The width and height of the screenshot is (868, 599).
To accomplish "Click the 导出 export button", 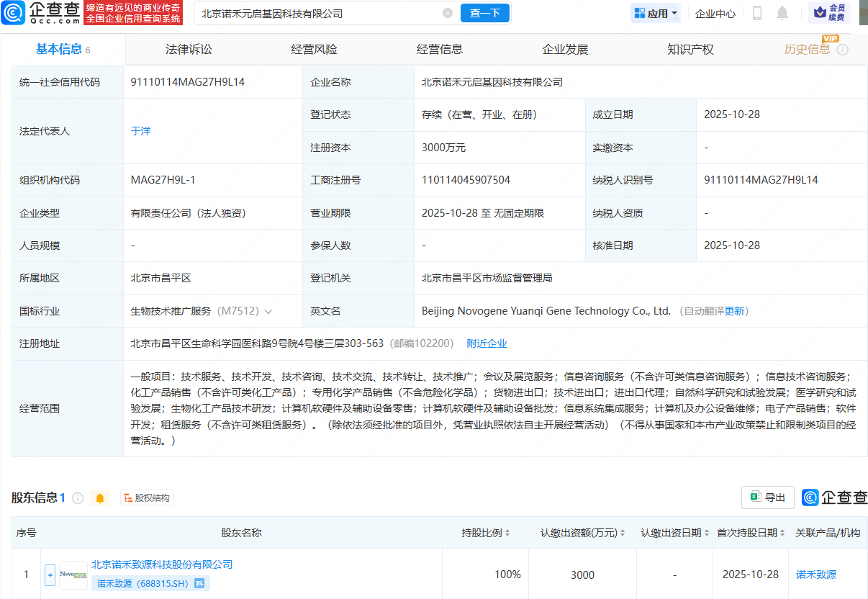I will (768, 497).
